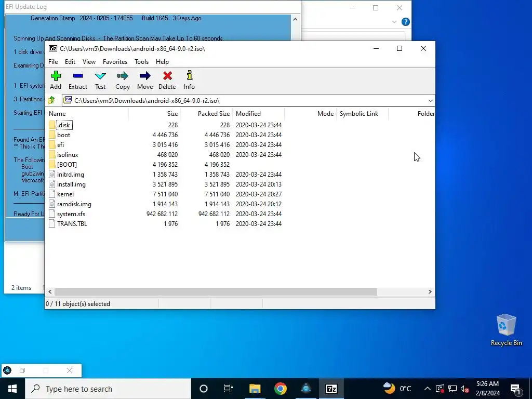Expand the address bar path dropdown
The image size is (532, 399).
(430, 100)
